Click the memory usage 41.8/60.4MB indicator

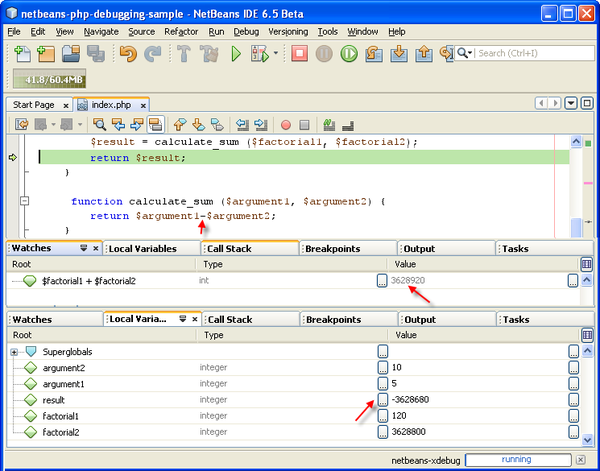pyautogui.click(x=47, y=79)
